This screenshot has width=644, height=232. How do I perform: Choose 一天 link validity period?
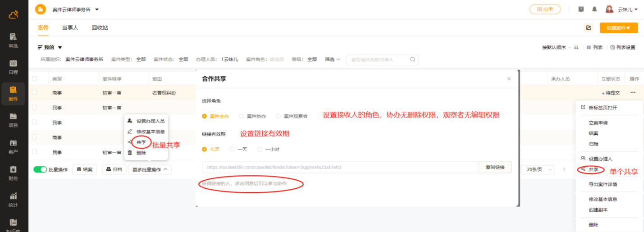click(232, 149)
